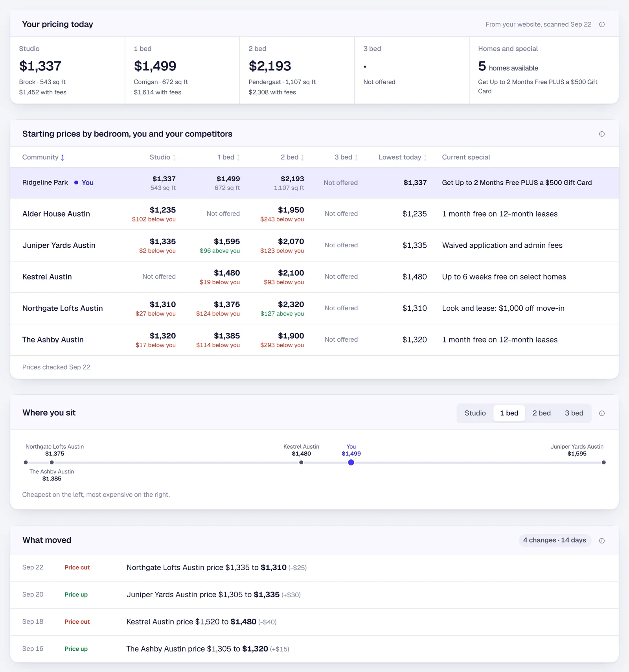Open info icon in What moved panel
Viewport: 629px width, 672px height.
[x=601, y=541]
